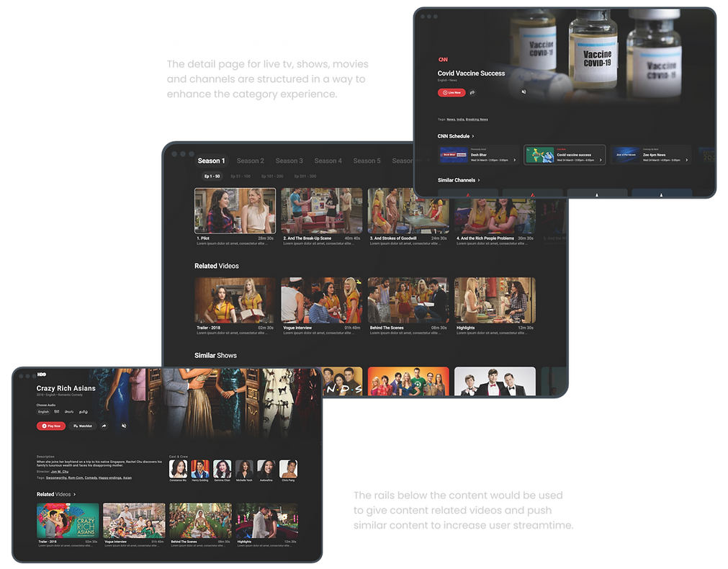This screenshot has height=569, width=728.
Task: Open the Asian tag link
Action: 127,478
